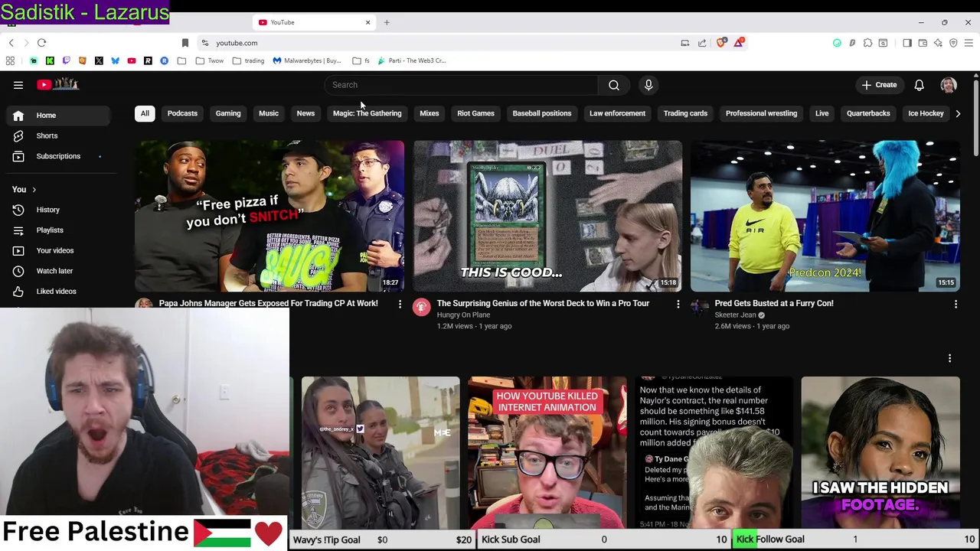Open the Worst Deck Pro Tour thumbnail
This screenshot has width=980, height=551.
(x=547, y=216)
